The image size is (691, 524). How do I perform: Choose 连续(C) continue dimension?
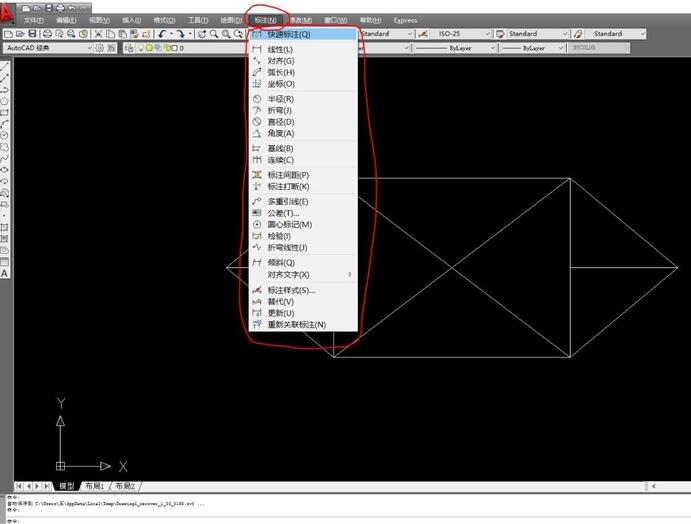[x=303, y=160]
